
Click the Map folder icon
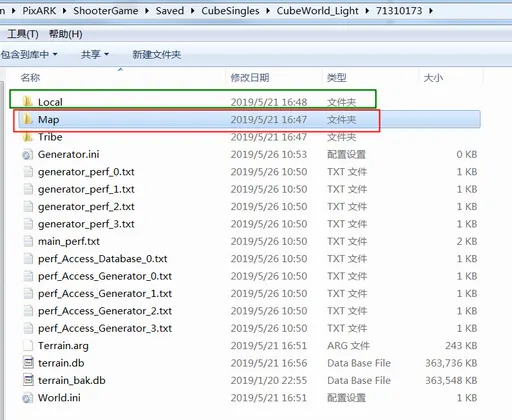point(28,119)
